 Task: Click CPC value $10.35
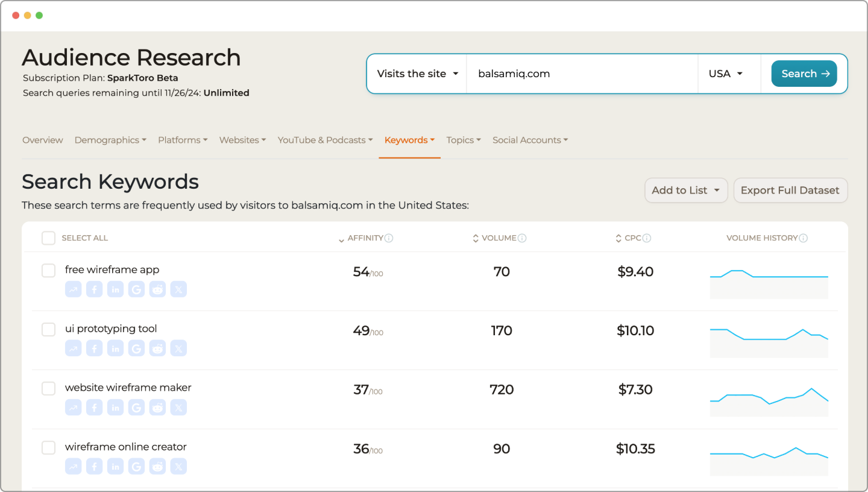tap(635, 449)
